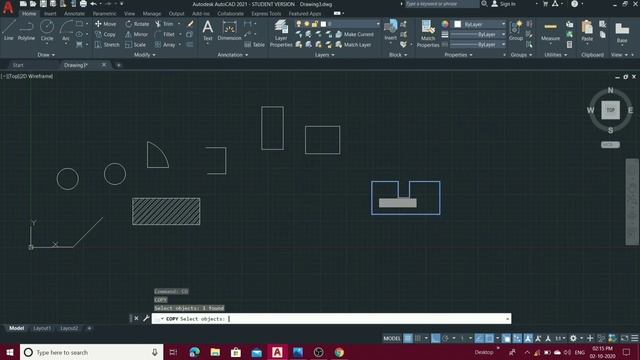Screen dimensions: 640x360
Task: Toggle clean screen in status bar
Action: click(624, 338)
